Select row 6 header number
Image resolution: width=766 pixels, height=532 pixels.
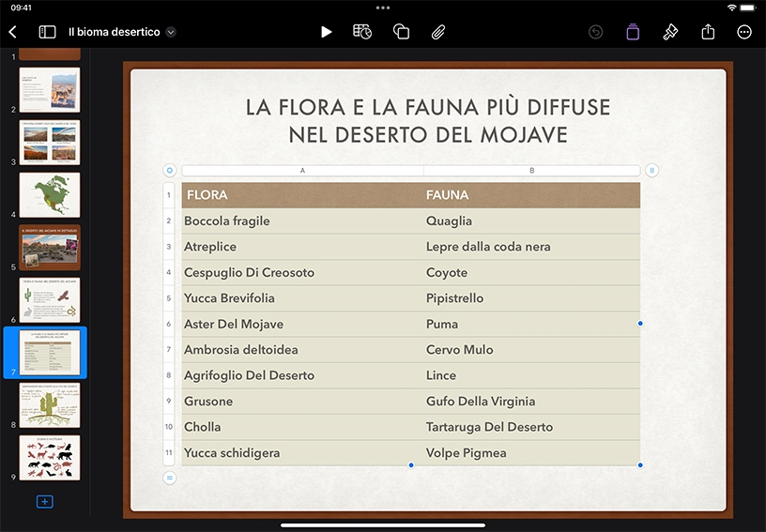click(x=169, y=324)
